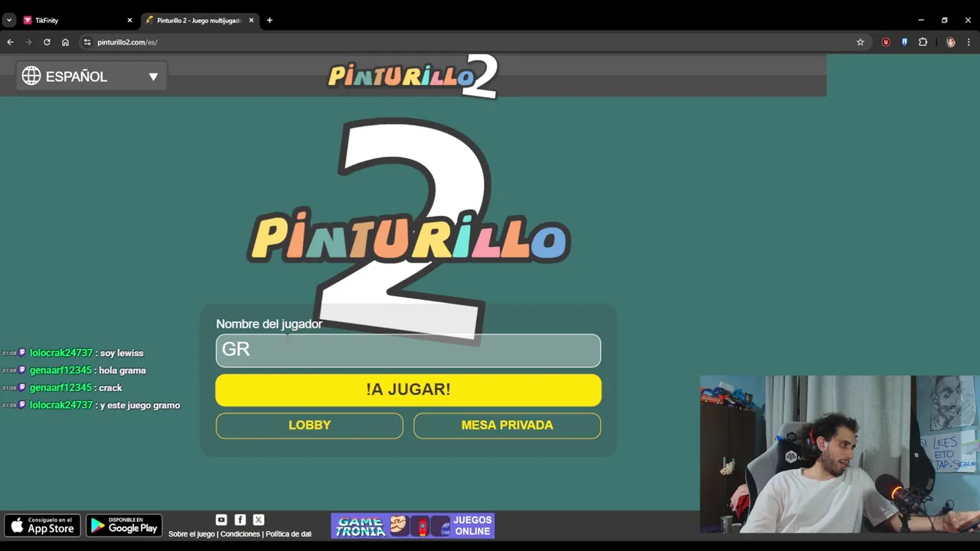The image size is (980, 551).
Task: Open the App Store download badge
Action: coord(43,526)
